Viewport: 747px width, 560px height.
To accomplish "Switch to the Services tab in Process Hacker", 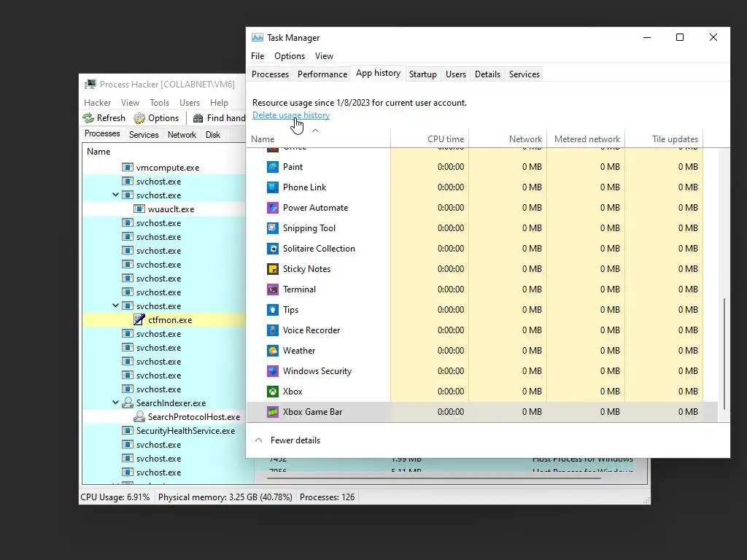I will [x=144, y=135].
